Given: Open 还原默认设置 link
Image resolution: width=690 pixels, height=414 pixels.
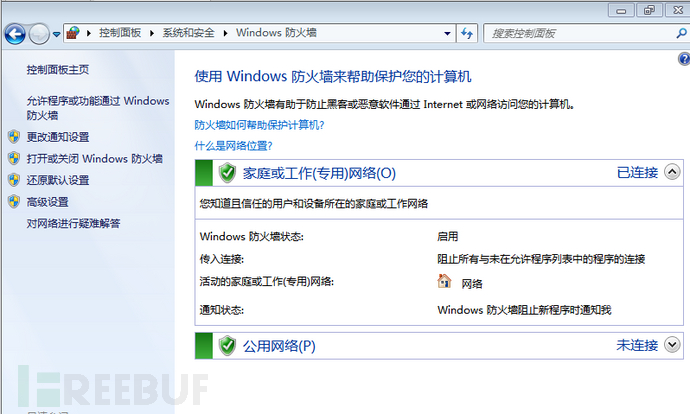Looking at the screenshot, I should pyautogui.click(x=58, y=180).
